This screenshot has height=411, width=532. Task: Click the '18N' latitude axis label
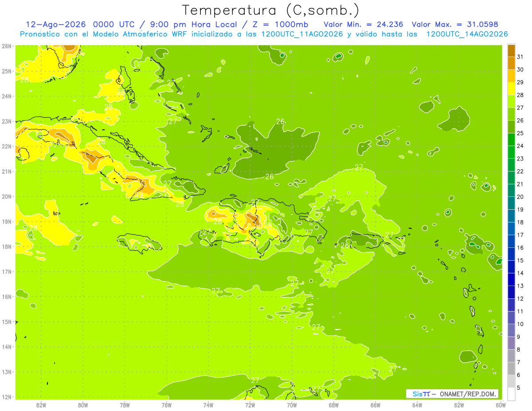coord(7,247)
